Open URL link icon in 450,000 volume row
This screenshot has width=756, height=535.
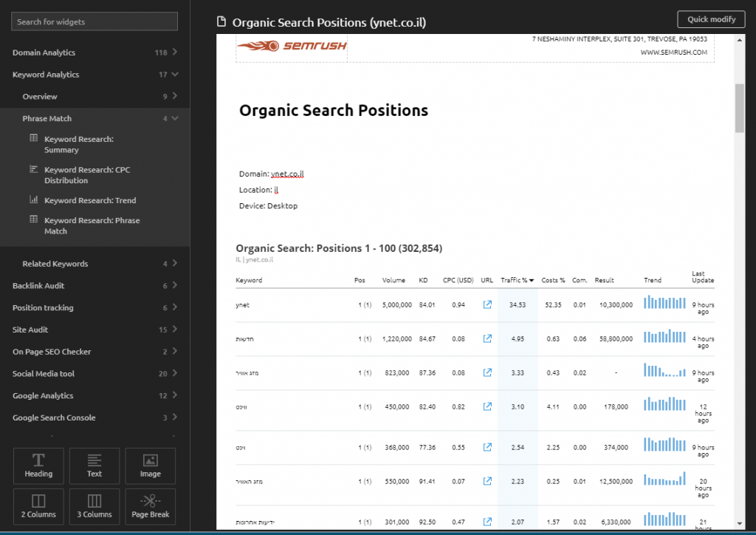pyautogui.click(x=487, y=406)
